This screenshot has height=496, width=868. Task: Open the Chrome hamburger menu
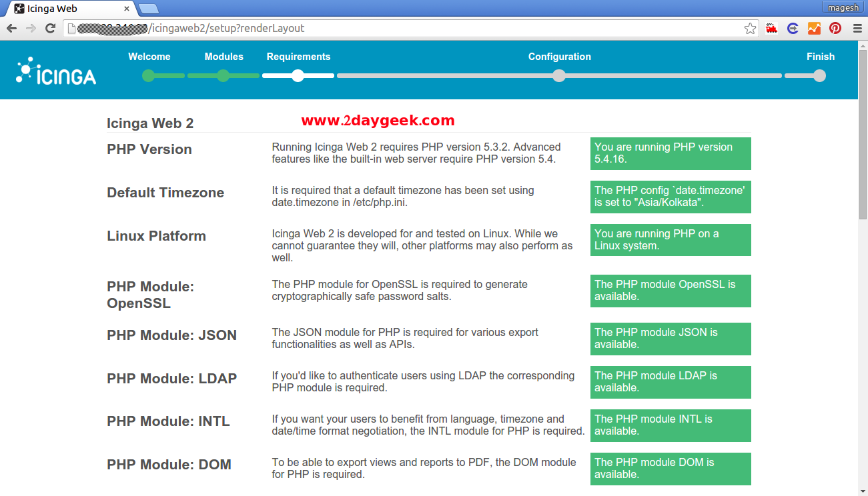(x=857, y=29)
